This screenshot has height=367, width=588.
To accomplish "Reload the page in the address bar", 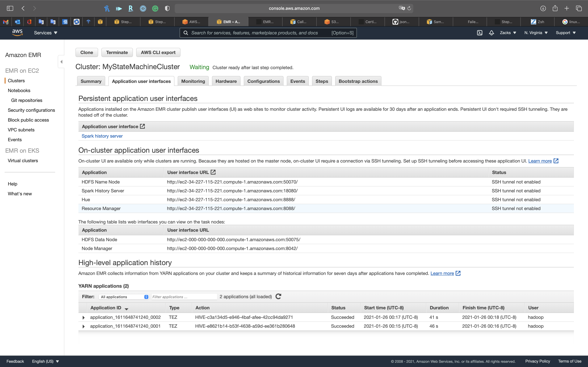I will (409, 8).
